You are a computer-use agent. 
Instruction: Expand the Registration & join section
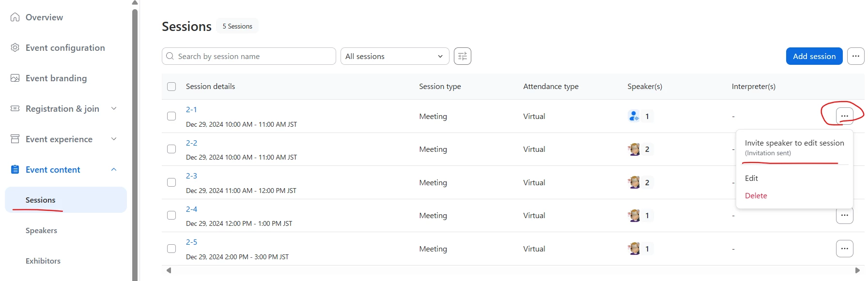tap(114, 108)
